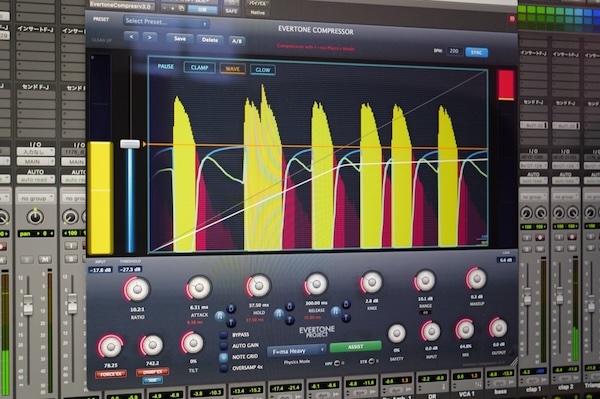Open 'no group' selector on clap 1 track

pyautogui.click(x=533, y=196)
